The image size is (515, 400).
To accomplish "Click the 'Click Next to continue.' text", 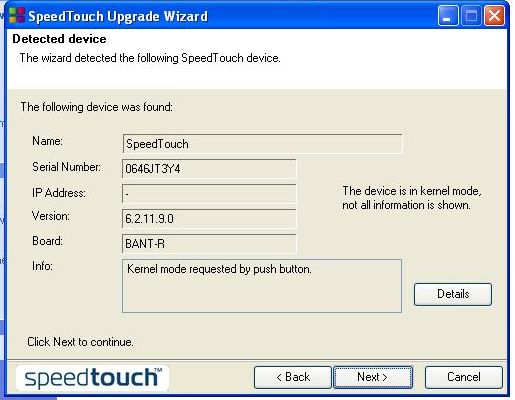I will (x=80, y=342).
